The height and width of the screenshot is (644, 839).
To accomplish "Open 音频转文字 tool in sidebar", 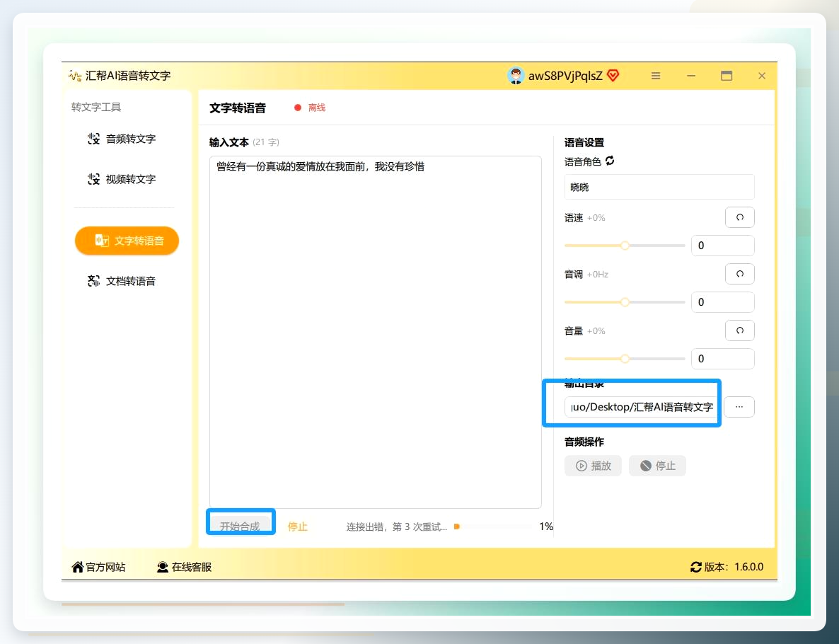I will [x=122, y=139].
